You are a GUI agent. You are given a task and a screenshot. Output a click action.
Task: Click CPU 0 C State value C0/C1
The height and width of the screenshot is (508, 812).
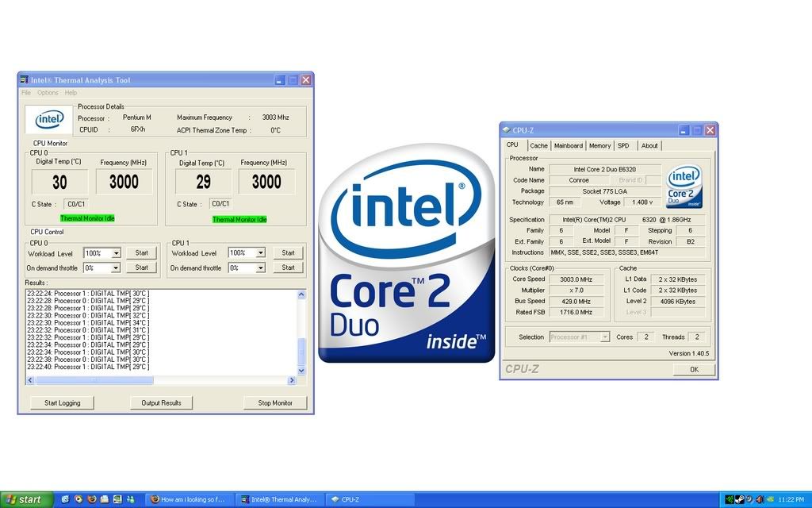[76, 204]
